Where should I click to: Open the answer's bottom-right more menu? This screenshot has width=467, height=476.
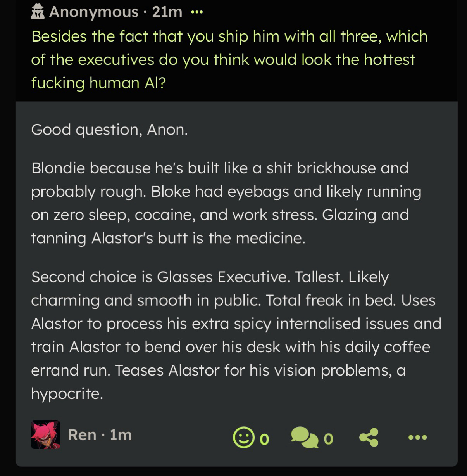[x=418, y=438]
